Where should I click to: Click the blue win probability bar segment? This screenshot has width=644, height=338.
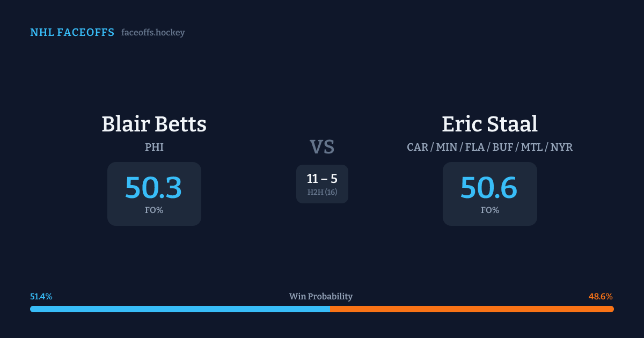pyautogui.click(x=180, y=309)
